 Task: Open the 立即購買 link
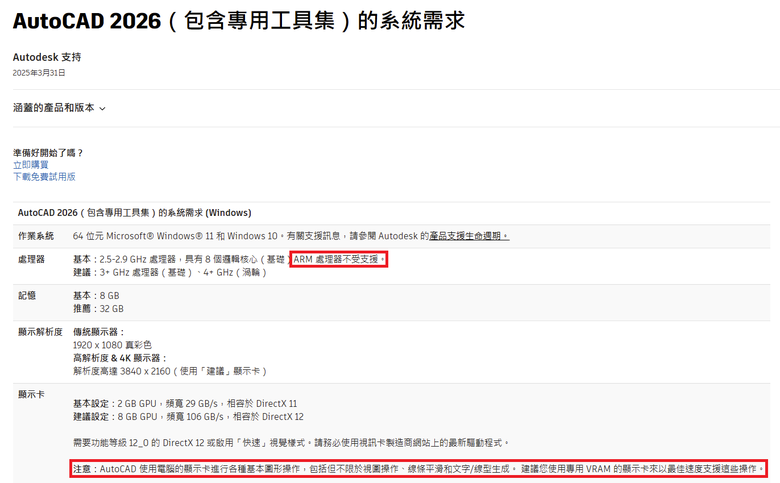[x=31, y=165]
